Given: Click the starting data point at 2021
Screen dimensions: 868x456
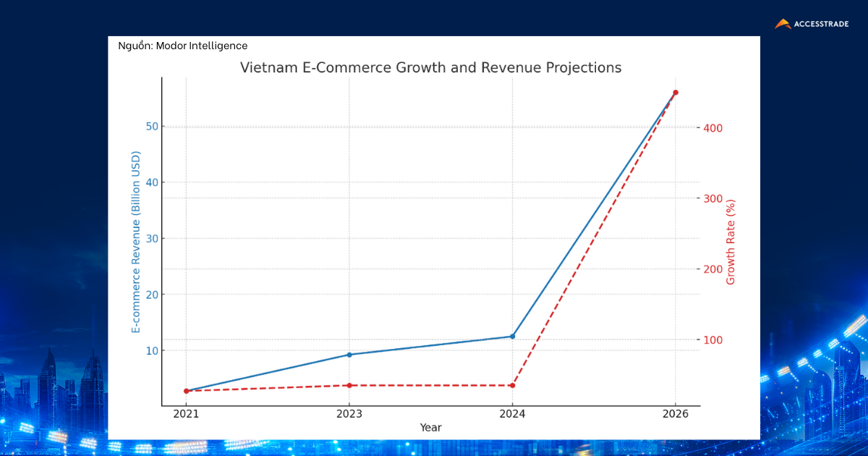Looking at the screenshot, I should coord(186,391).
